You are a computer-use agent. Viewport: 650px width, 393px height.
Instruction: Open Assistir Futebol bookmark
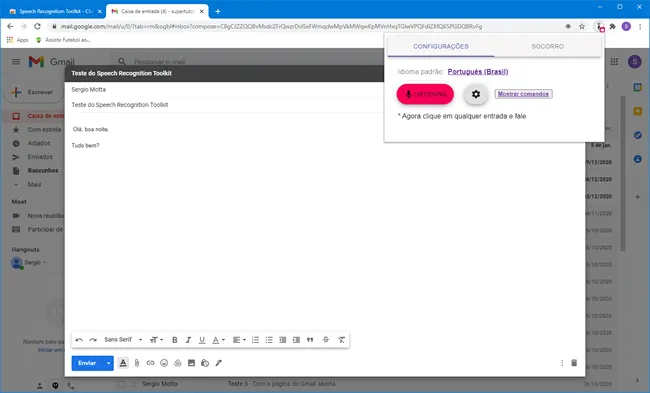[63, 40]
